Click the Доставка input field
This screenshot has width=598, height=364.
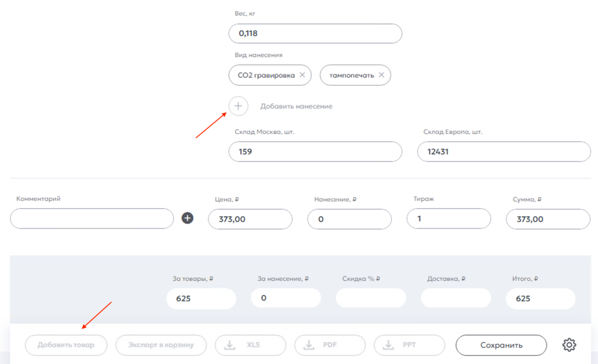pyautogui.click(x=456, y=298)
